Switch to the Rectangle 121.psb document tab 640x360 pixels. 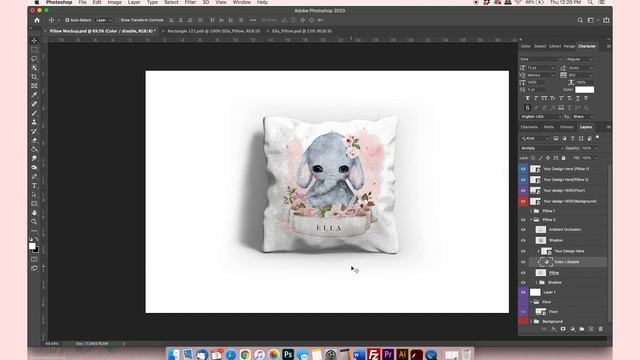(214, 31)
